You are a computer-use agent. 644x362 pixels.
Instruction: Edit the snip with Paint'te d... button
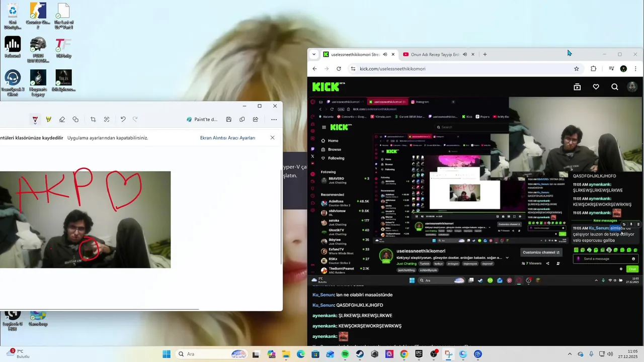pyautogui.click(x=202, y=120)
